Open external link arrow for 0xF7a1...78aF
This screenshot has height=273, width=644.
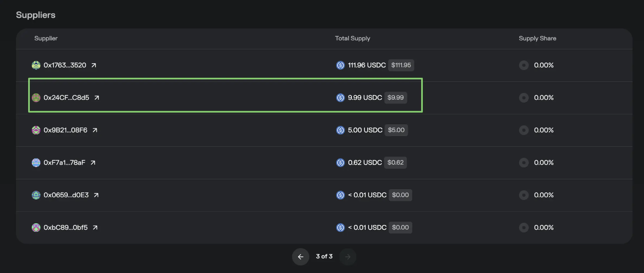[x=93, y=163]
